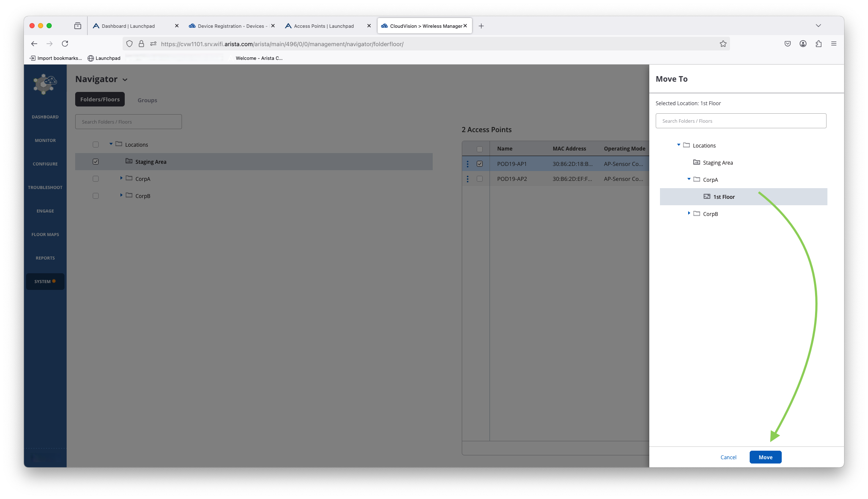Reload the page with the refresh icon
Viewport: 868px width, 499px height.
(x=65, y=44)
